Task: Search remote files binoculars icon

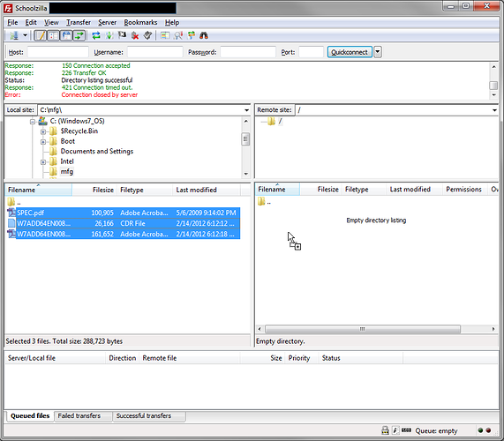Action: 204,35
